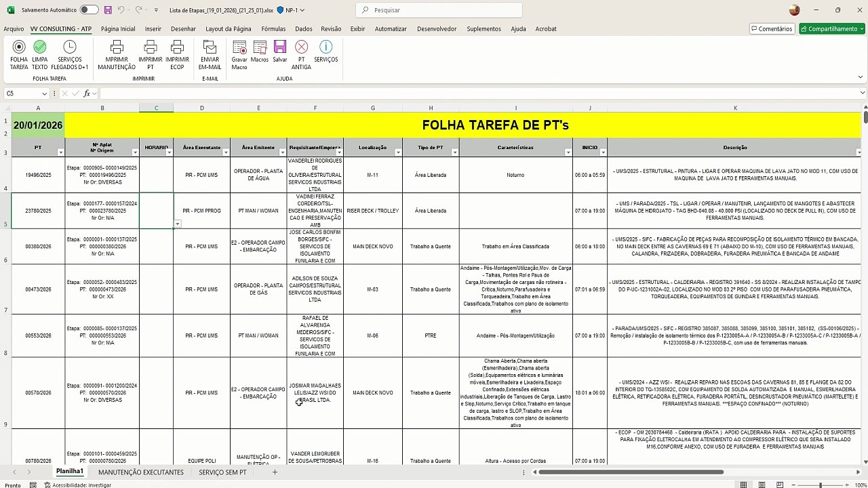The image size is (868, 488).
Task: Switch to SERVIÇO SEM PT sheet
Action: coord(222,472)
